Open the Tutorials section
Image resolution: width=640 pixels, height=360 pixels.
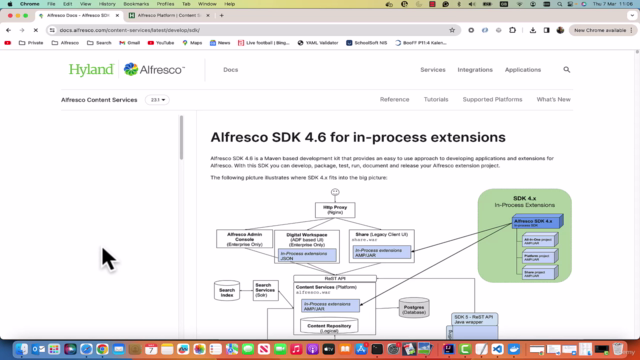(x=436, y=100)
